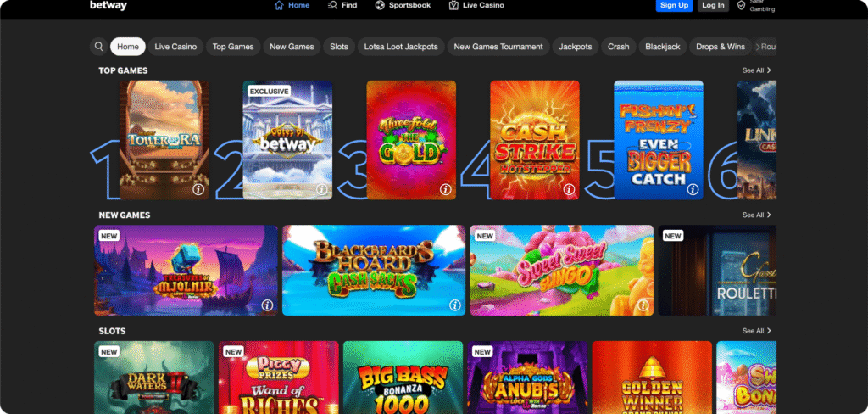The image size is (868, 414).
Task: Select the Top Games category pill
Action: (x=233, y=47)
